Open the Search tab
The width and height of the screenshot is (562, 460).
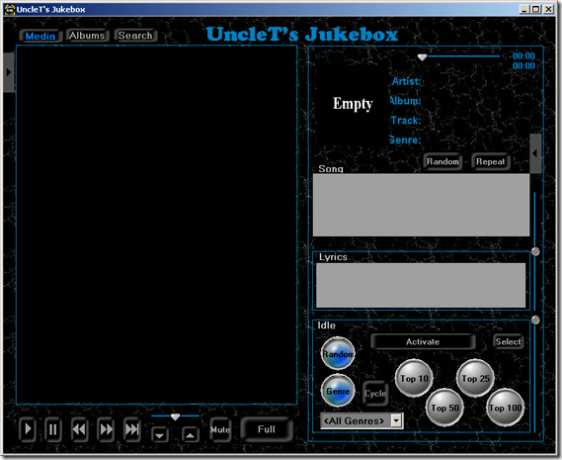click(135, 35)
